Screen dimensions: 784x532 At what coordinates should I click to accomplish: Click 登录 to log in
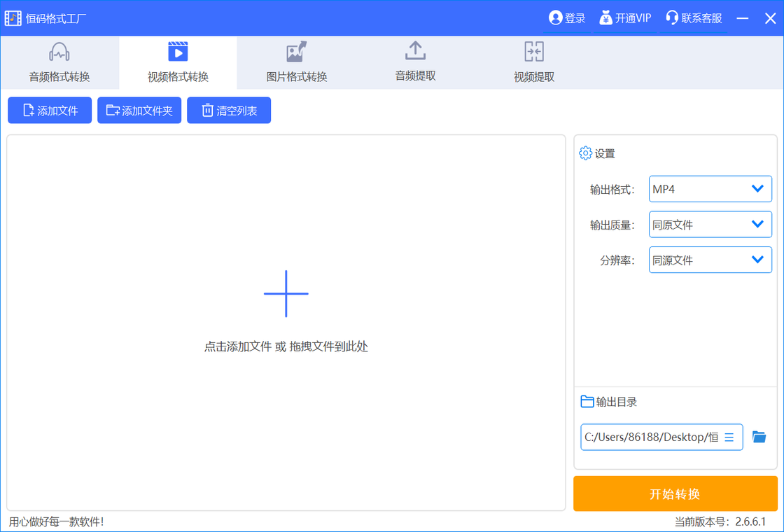(567, 18)
